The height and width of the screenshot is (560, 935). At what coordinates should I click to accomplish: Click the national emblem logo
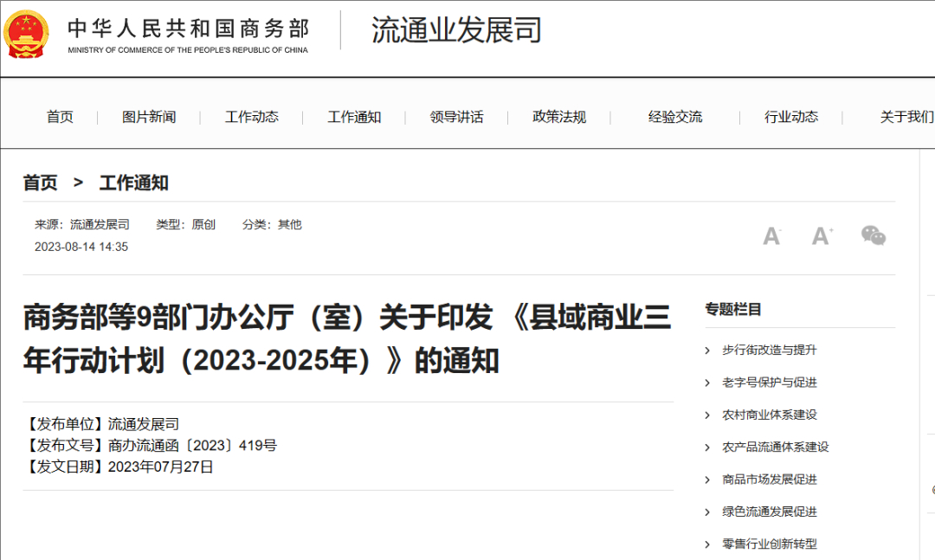click(x=26, y=34)
